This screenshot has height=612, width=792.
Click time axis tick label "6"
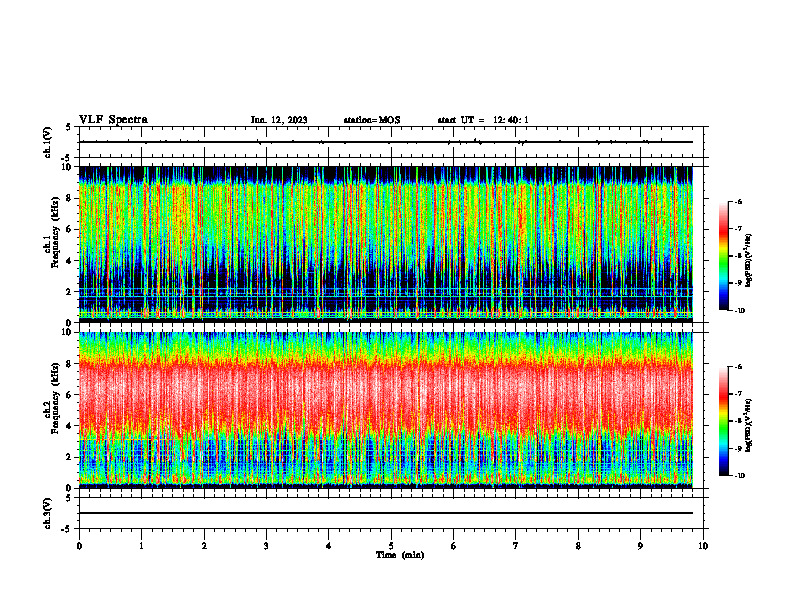point(454,546)
